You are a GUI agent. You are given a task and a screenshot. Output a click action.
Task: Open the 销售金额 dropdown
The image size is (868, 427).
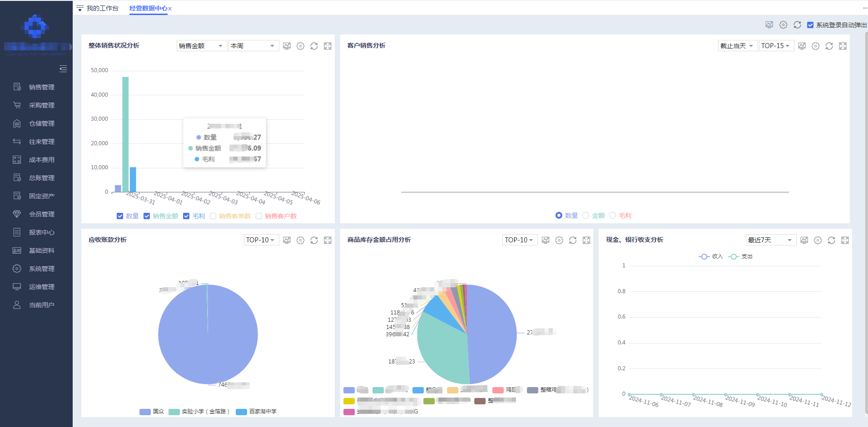[x=201, y=46]
